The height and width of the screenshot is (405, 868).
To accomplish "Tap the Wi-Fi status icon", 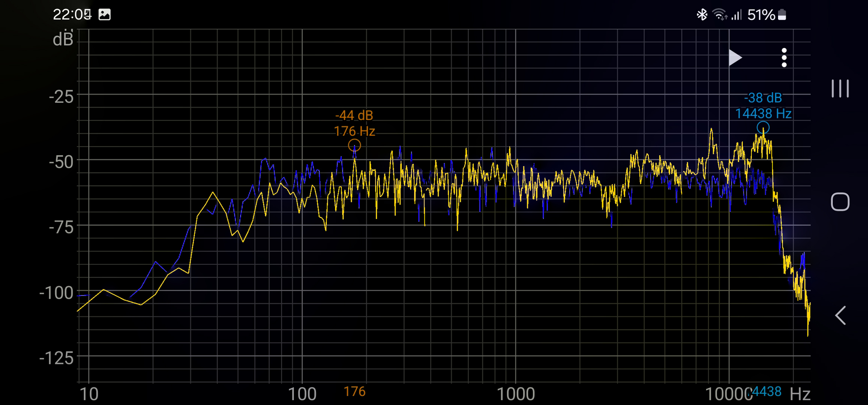I will (x=719, y=15).
